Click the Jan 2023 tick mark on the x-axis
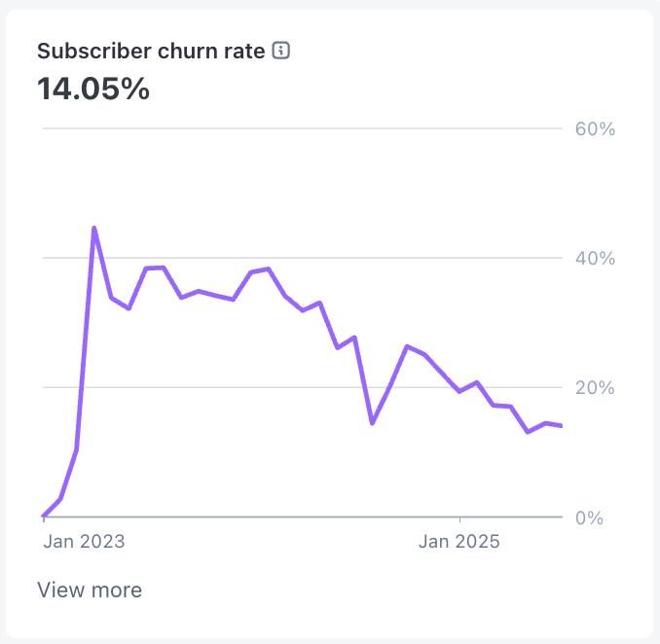The width and height of the screenshot is (660, 644). click(45, 520)
